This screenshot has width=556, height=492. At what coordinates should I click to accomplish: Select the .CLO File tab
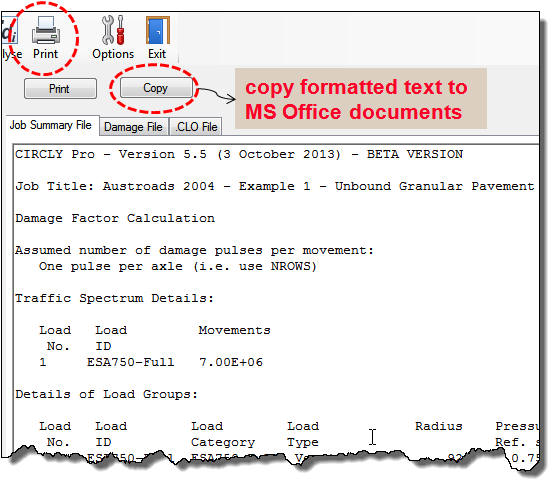pyautogui.click(x=196, y=127)
